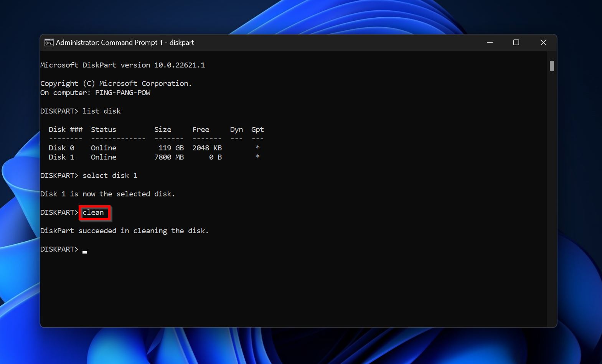Click the window title 'Administrator: Command Prompt 1 - diskpart'
Screen dimensions: 602x364
click(125, 43)
